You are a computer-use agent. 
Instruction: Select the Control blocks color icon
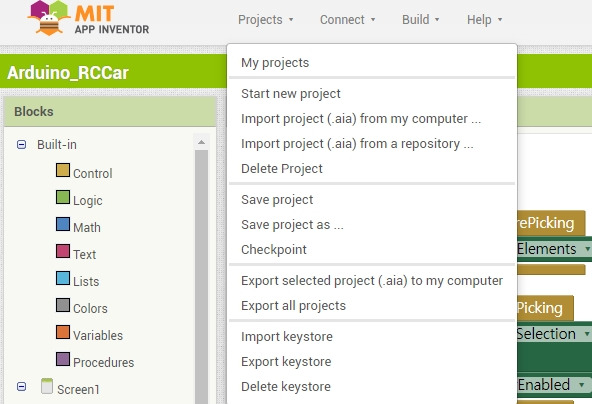click(63, 170)
